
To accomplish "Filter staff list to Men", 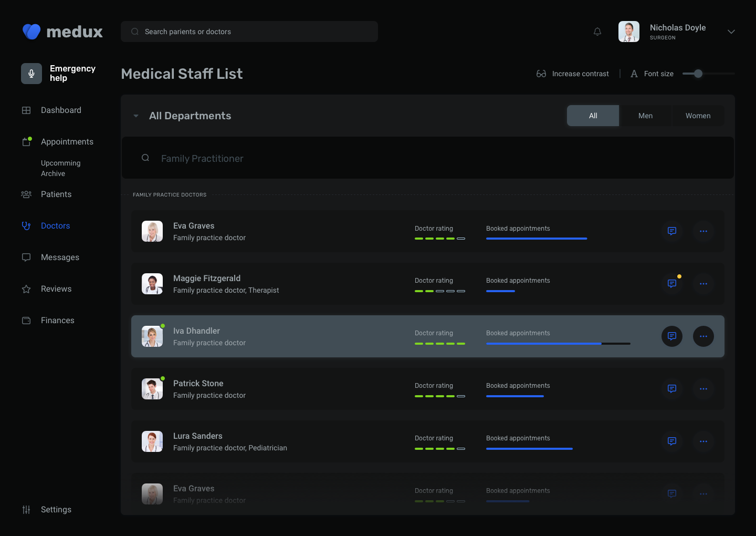I will [645, 116].
